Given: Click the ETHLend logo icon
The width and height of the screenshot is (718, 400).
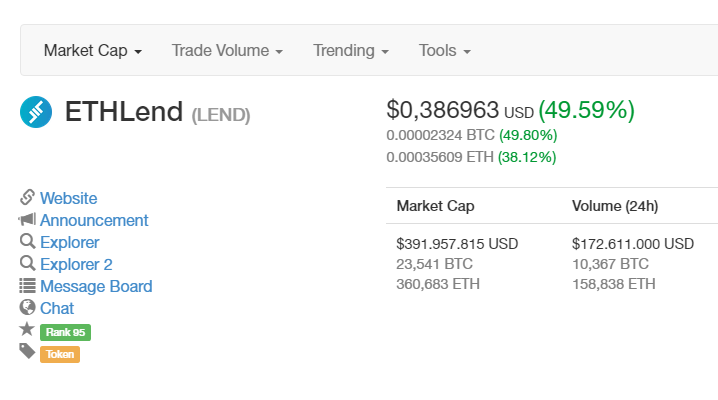Looking at the screenshot, I should point(36,112).
